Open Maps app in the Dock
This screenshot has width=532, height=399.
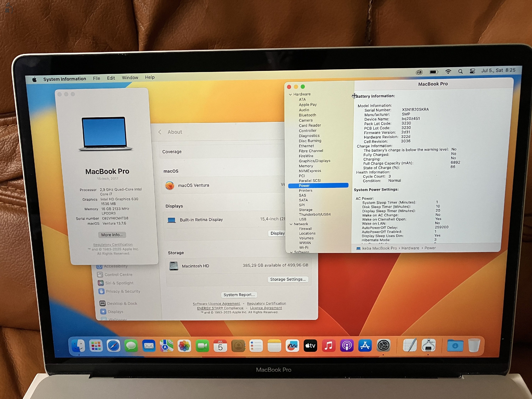(x=167, y=346)
